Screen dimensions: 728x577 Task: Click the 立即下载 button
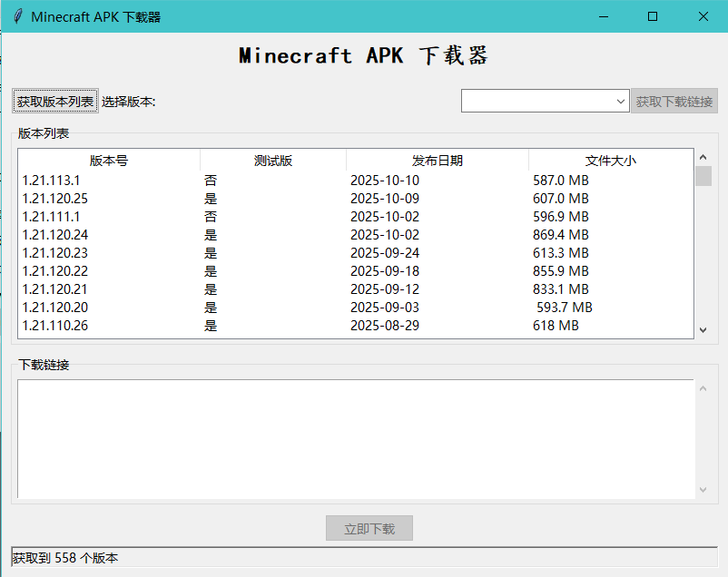(369, 528)
